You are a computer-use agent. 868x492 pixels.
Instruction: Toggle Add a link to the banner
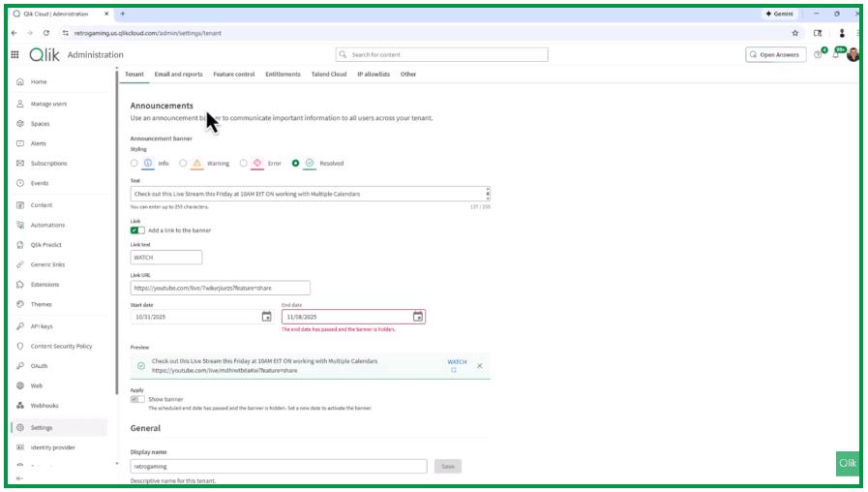point(137,231)
